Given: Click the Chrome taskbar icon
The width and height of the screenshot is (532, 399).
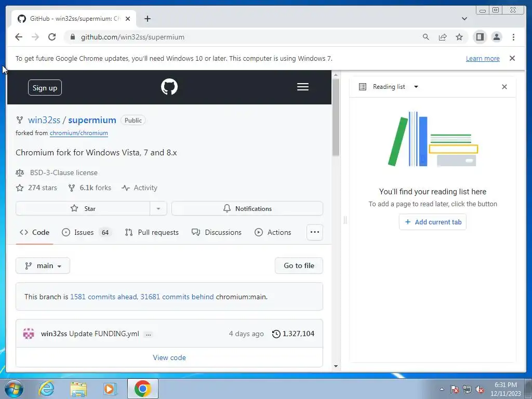Looking at the screenshot, I should pos(143,389).
